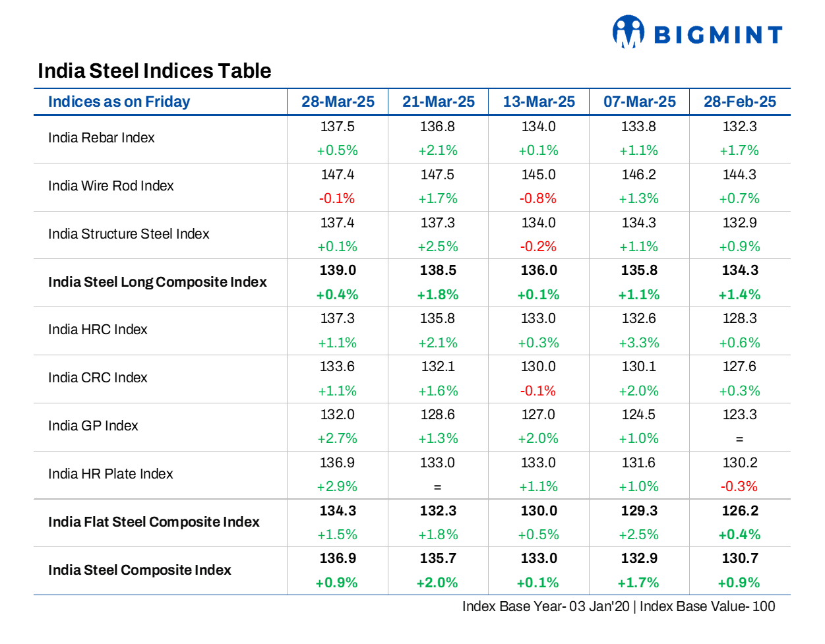Select the India Rebar Index row label
825x644 pixels.
tap(101, 138)
